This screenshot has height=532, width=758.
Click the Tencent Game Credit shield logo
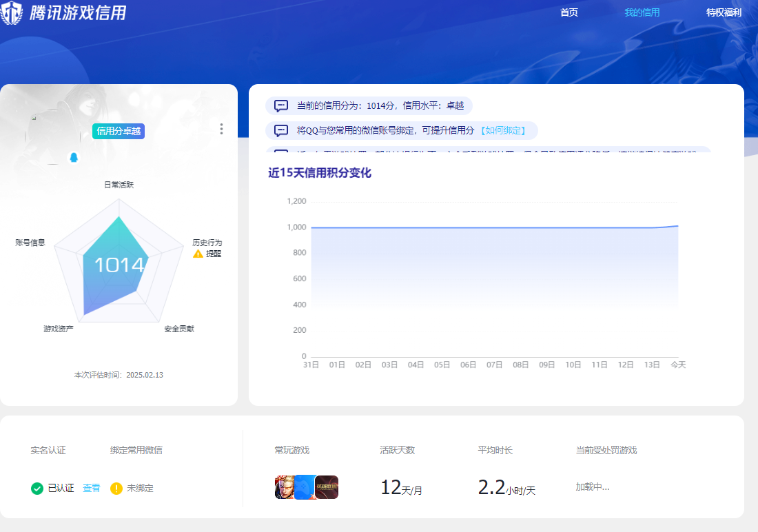click(12, 12)
